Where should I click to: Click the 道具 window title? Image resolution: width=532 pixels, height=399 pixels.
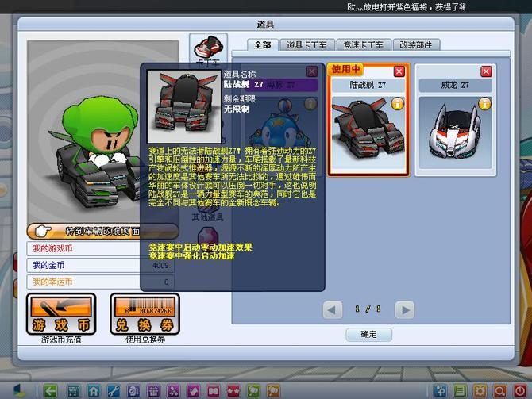[265, 25]
